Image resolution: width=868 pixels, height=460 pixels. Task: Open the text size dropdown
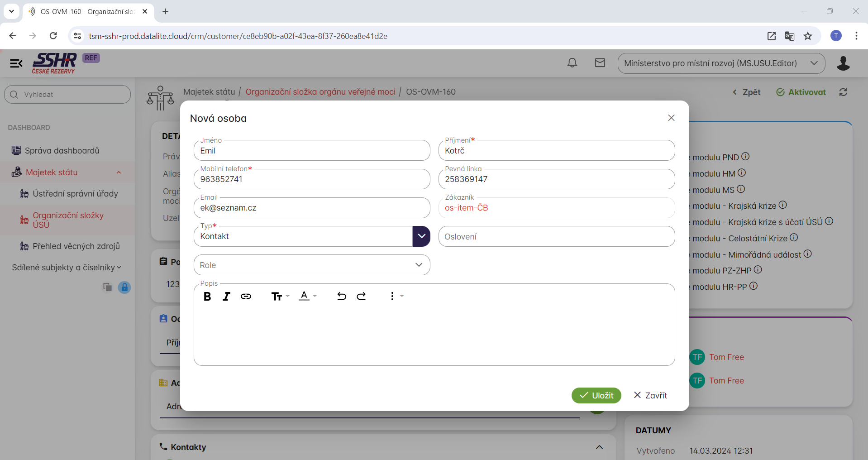280,297
